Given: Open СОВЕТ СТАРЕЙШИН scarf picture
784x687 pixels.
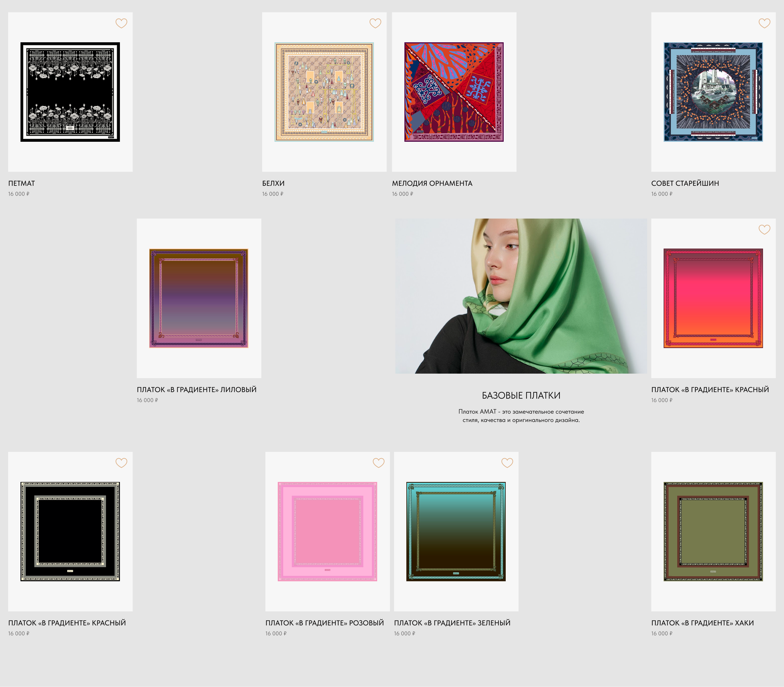Looking at the screenshot, I should click(x=713, y=92).
